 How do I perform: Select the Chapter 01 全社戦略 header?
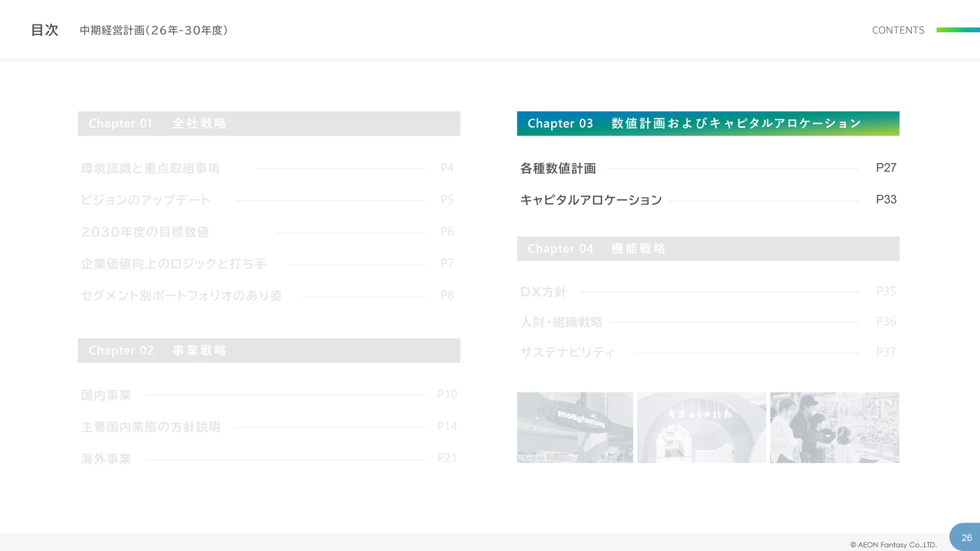[x=269, y=123]
